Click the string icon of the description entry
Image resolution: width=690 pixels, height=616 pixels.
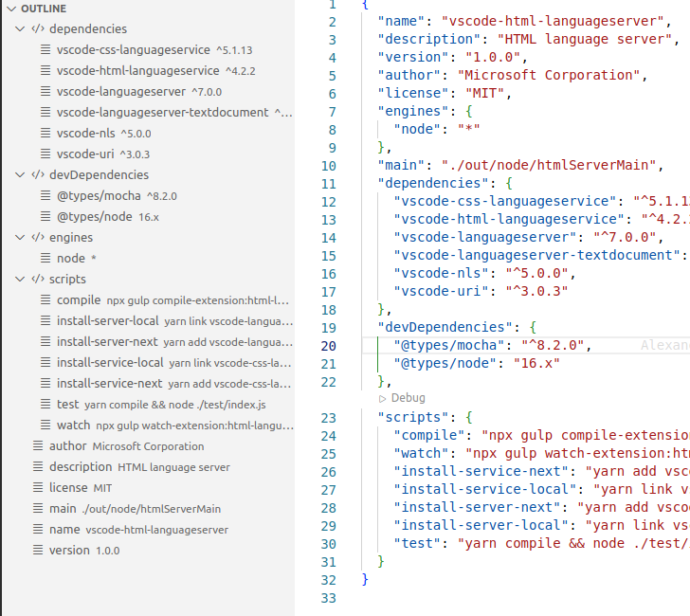(38, 467)
